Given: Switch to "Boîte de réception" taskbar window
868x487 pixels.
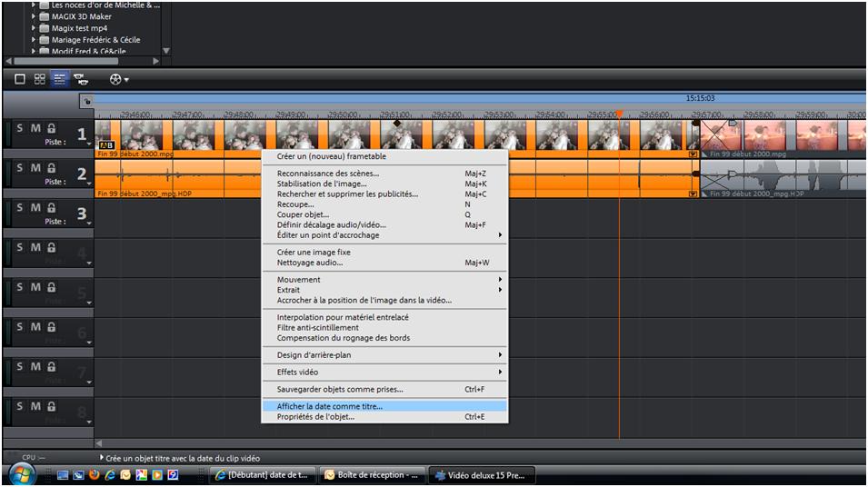Looking at the screenshot, I should tap(372, 474).
